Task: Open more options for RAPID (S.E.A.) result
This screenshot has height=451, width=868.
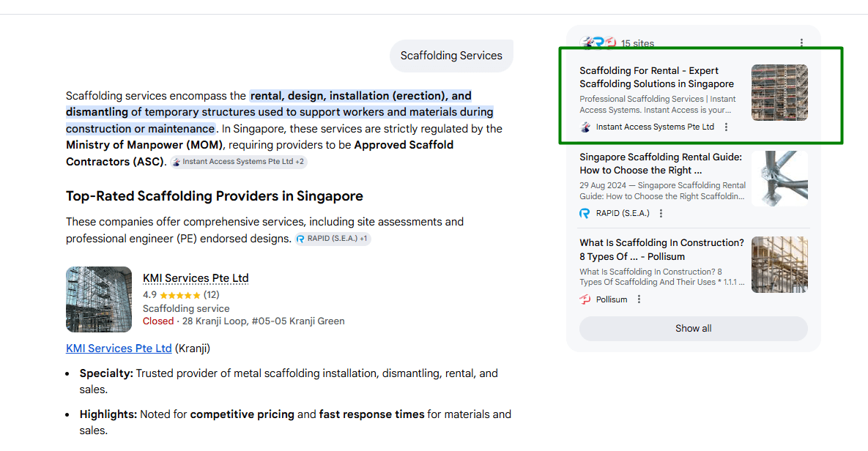Action: pyautogui.click(x=661, y=214)
